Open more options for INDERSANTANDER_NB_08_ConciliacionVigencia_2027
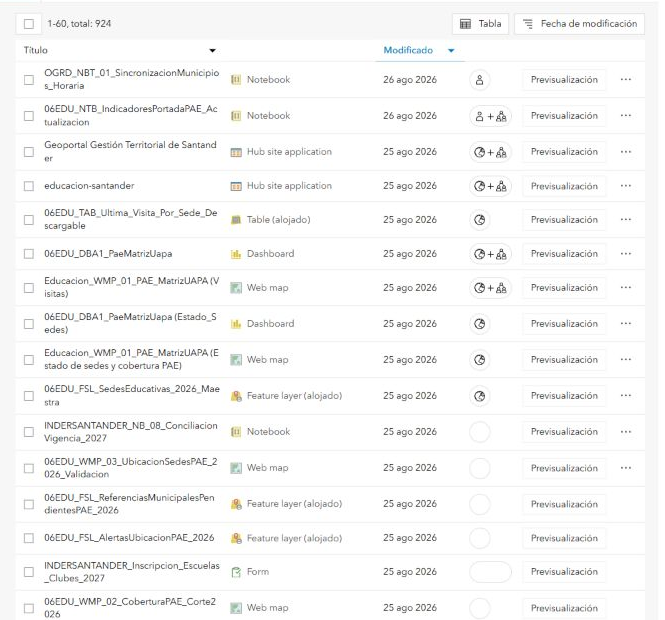 pos(626,432)
